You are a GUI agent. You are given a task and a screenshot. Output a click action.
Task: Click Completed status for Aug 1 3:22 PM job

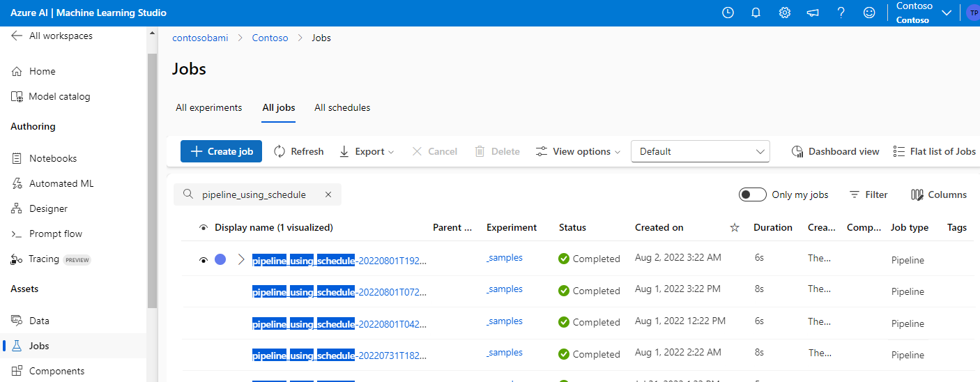coord(589,291)
